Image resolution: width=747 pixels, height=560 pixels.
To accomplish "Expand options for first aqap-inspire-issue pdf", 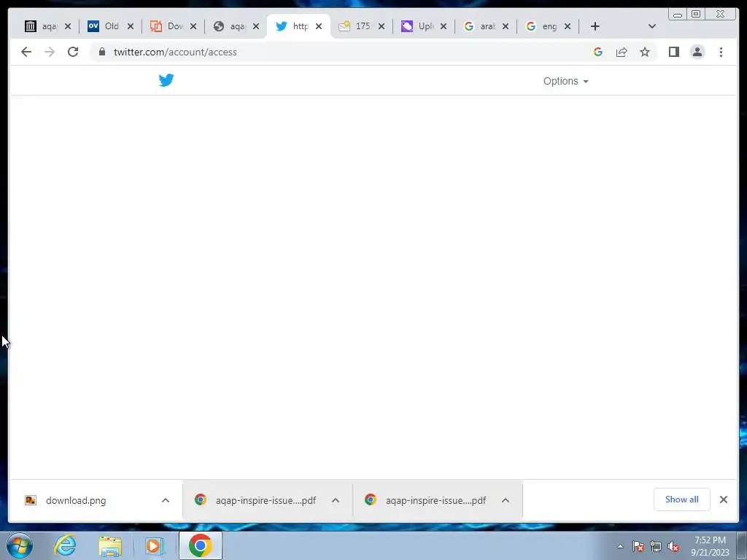I will [336, 500].
